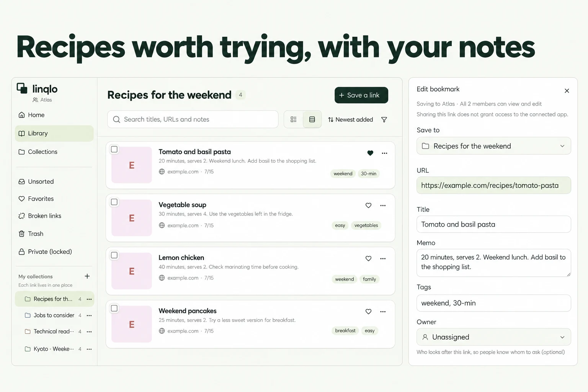Close the Edit bookmark panel
Image resolution: width=588 pixels, height=392 pixels.
coord(567,91)
